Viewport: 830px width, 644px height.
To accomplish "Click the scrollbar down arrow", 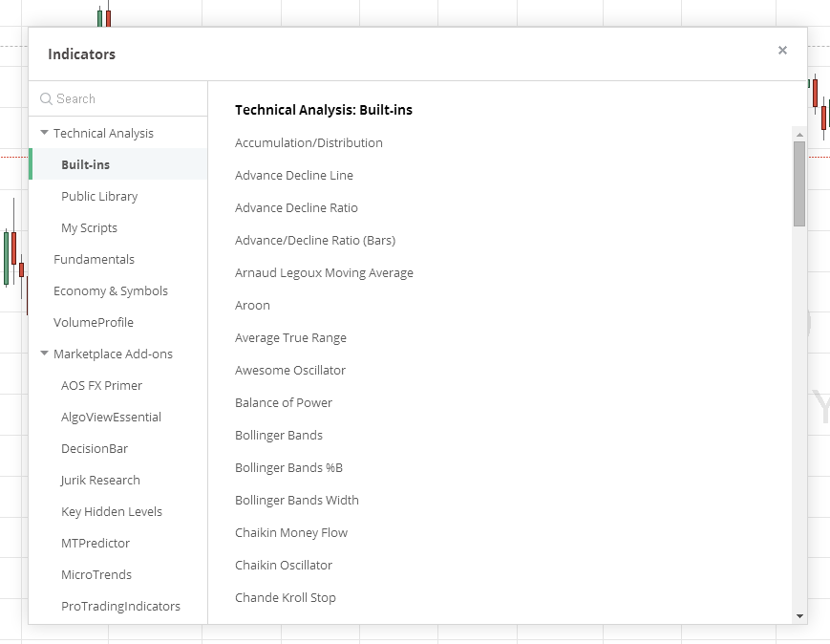I will coord(799,616).
